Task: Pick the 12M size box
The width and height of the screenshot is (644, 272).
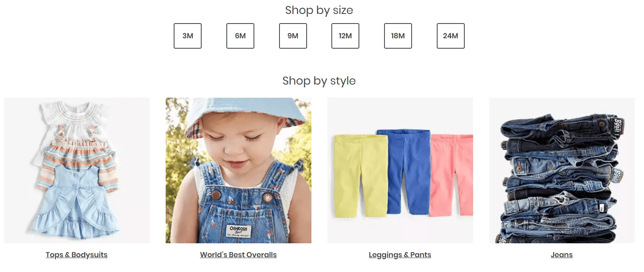Action: [x=345, y=36]
